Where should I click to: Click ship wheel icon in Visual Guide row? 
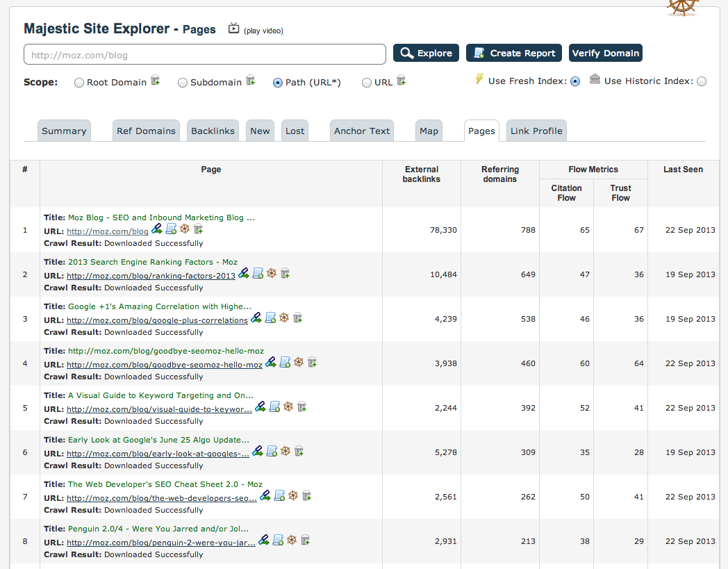(288, 407)
